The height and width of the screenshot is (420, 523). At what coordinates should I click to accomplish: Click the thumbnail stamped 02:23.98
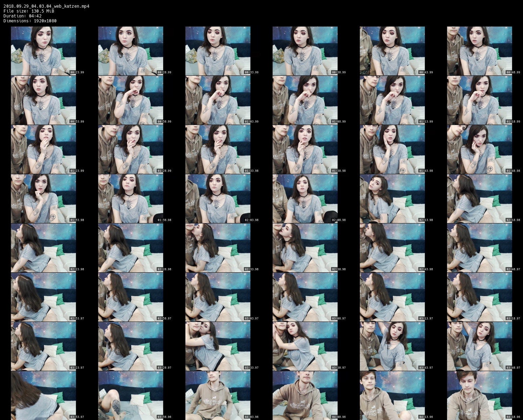tap(44, 248)
